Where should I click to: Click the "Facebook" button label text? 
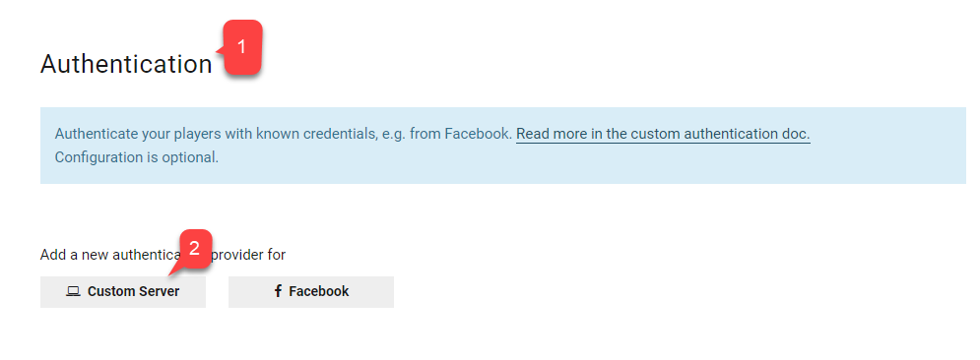(x=319, y=291)
